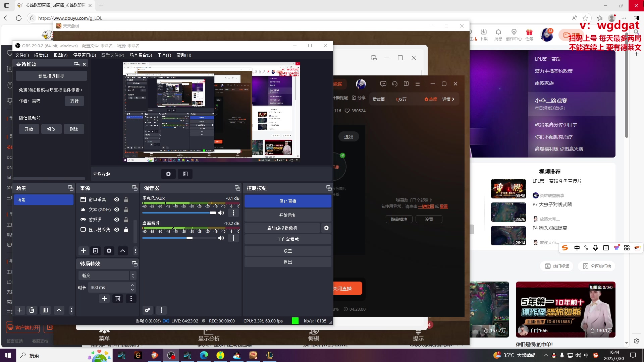Screen dimensions: 644x362
Task: Open the 消息 bell icon on Douyu
Action: 498,35
